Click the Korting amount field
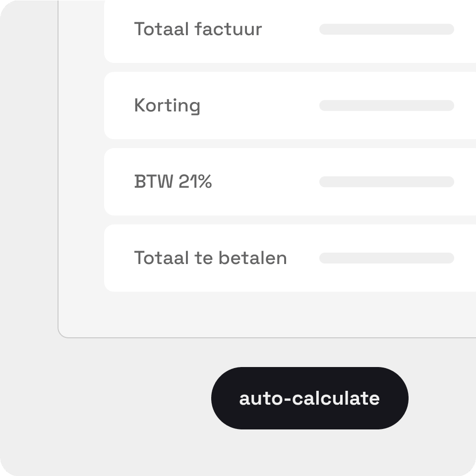The width and height of the screenshot is (476, 476). pyautogui.click(x=387, y=106)
